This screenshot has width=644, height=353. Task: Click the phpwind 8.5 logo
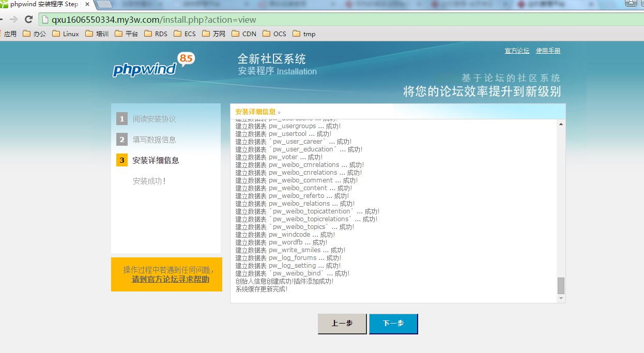[154, 66]
